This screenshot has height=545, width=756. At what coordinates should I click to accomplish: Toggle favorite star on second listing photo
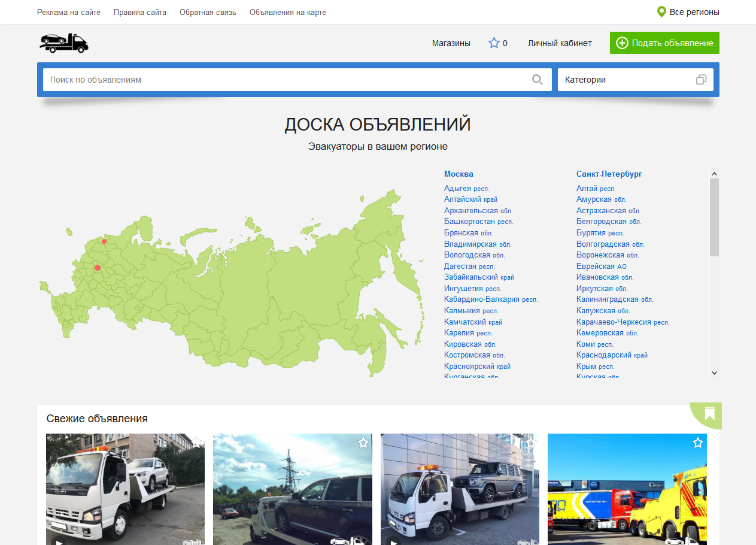coord(363,443)
